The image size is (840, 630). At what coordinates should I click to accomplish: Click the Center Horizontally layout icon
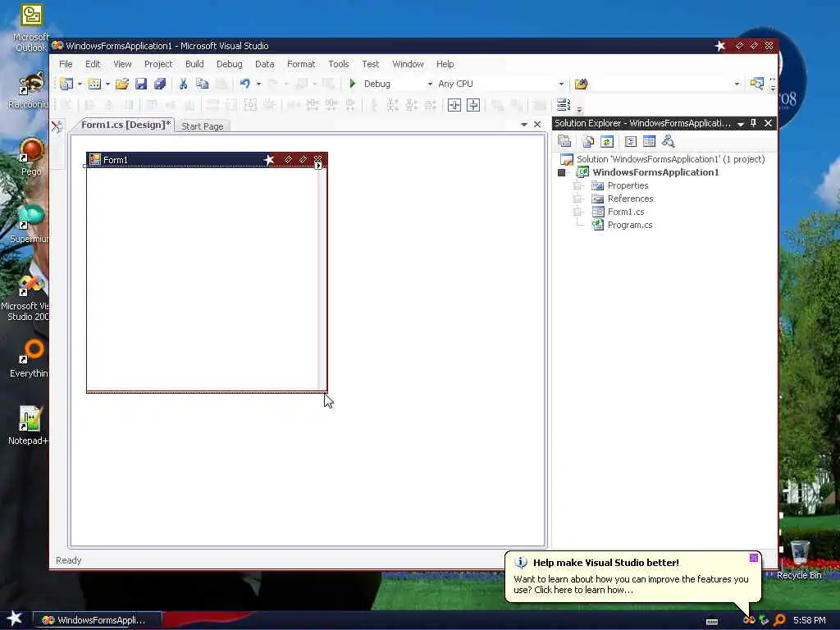pos(454,105)
